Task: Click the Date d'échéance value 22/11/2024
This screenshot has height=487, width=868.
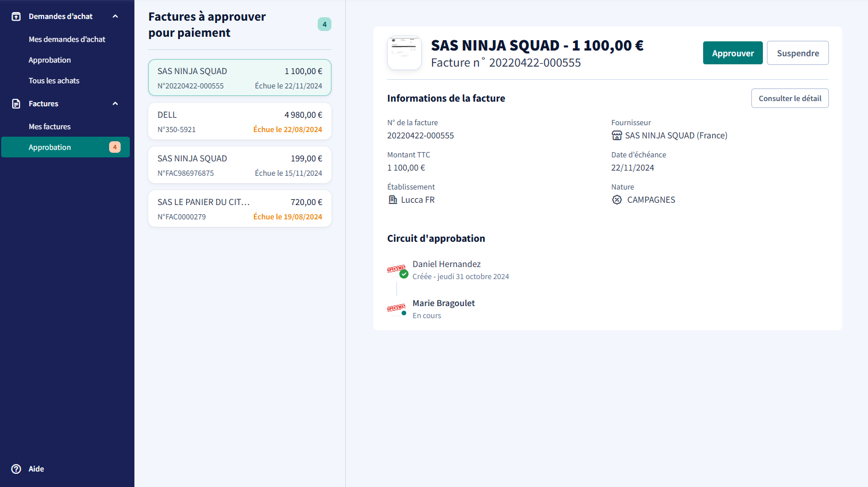Action: pyautogui.click(x=632, y=168)
